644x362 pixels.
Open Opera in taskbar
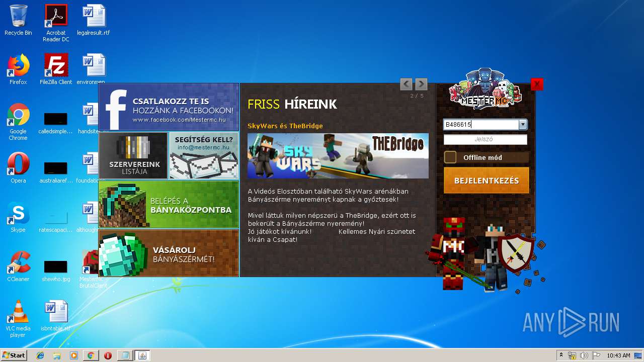click(108, 355)
